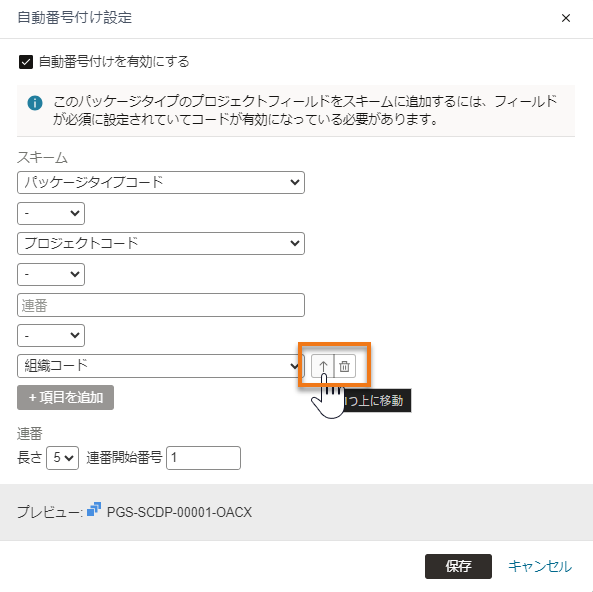Open the separator dropdown under プロジェクトコード
Image resolution: width=593 pixels, height=592 pixels.
[51, 274]
